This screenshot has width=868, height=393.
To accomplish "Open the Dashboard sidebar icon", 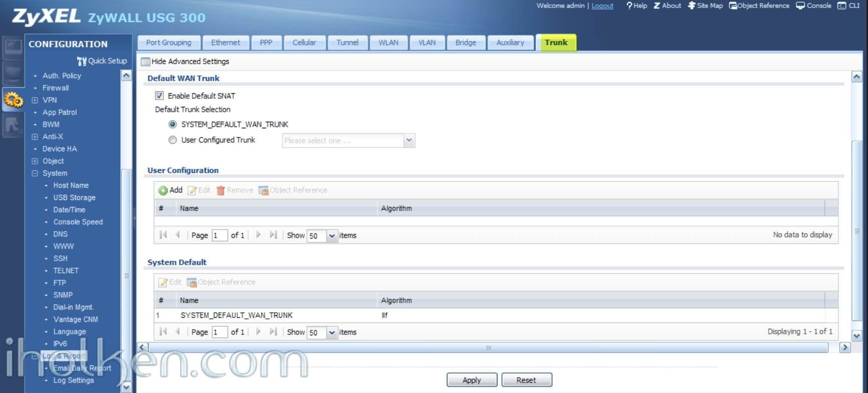I will pos(13,47).
